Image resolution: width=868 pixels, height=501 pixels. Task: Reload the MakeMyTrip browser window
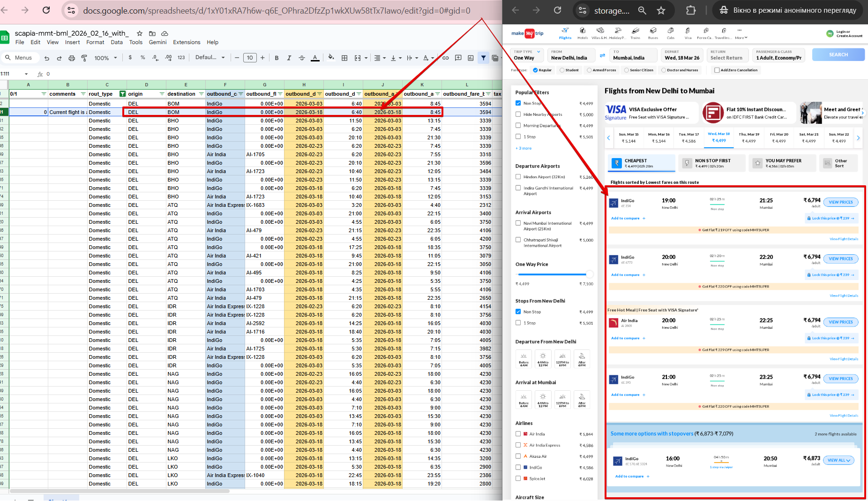[x=557, y=10]
